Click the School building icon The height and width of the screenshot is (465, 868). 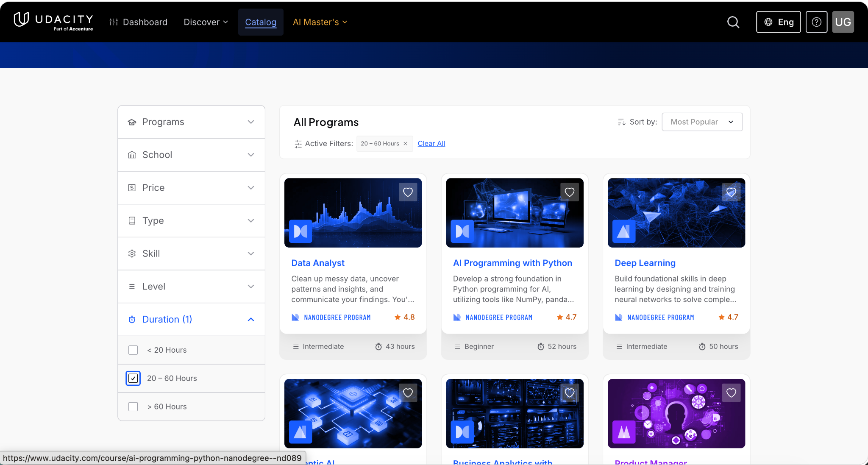coord(132,155)
